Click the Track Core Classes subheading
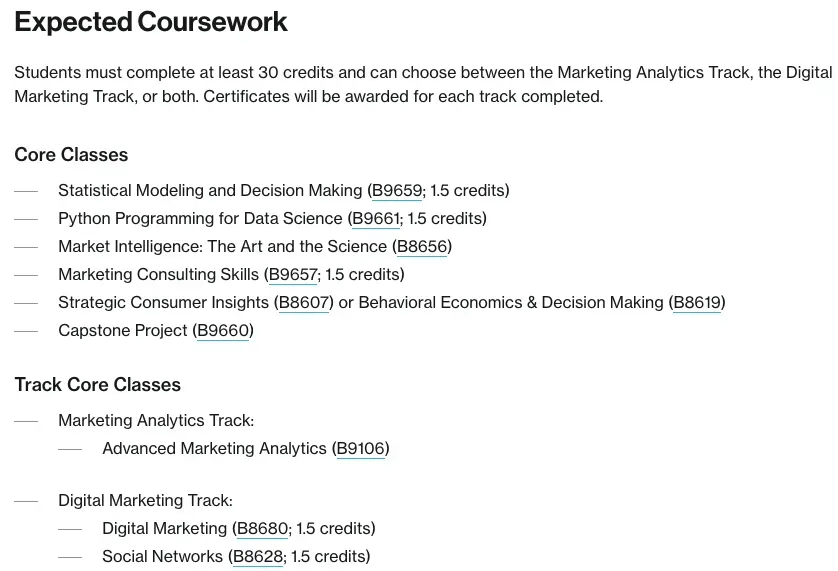 (98, 385)
